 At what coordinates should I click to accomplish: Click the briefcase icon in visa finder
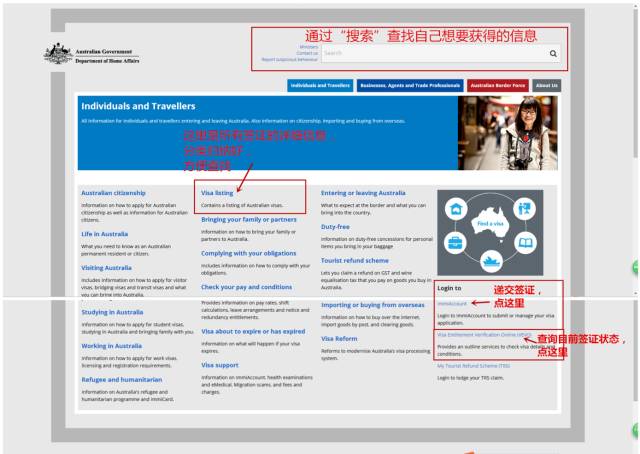pyautogui.click(x=455, y=243)
